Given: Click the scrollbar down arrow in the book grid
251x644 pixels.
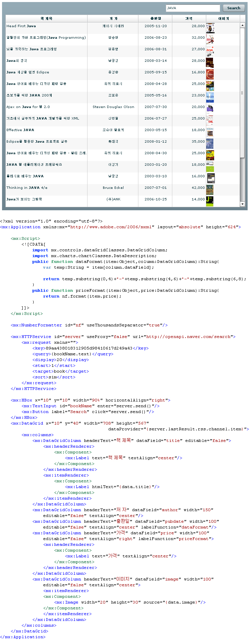Looking at the screenshot, I should 242,204.
